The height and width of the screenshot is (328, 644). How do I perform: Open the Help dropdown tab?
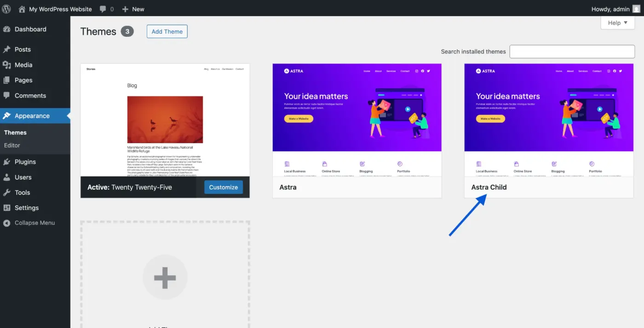[618, 23]
